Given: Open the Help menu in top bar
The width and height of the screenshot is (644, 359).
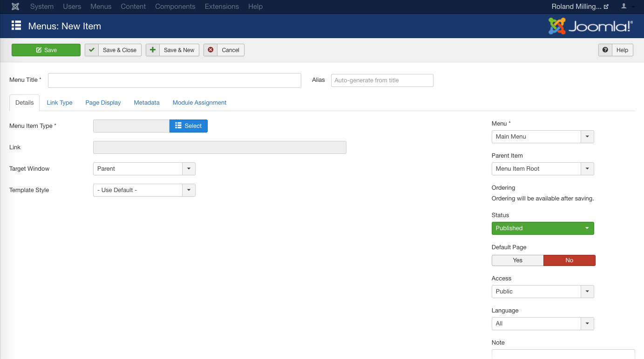Looking at the screenshot, I should tap(255, 7).
